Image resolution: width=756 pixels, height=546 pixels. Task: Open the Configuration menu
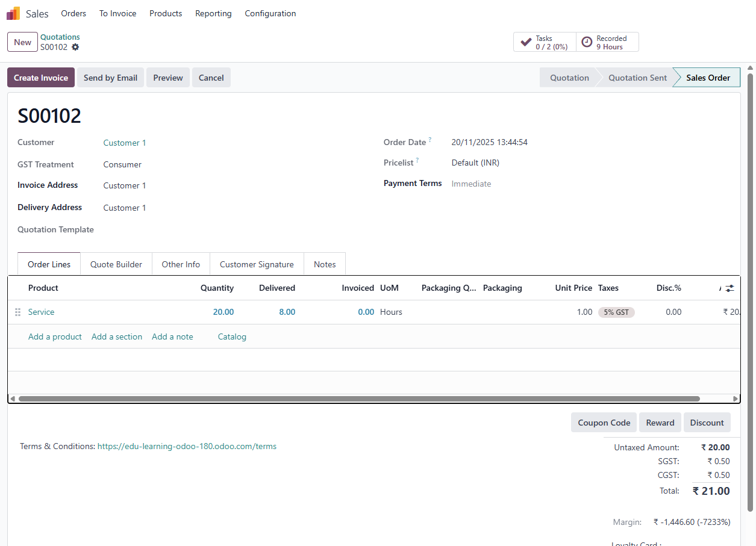(x=270, y=13)
